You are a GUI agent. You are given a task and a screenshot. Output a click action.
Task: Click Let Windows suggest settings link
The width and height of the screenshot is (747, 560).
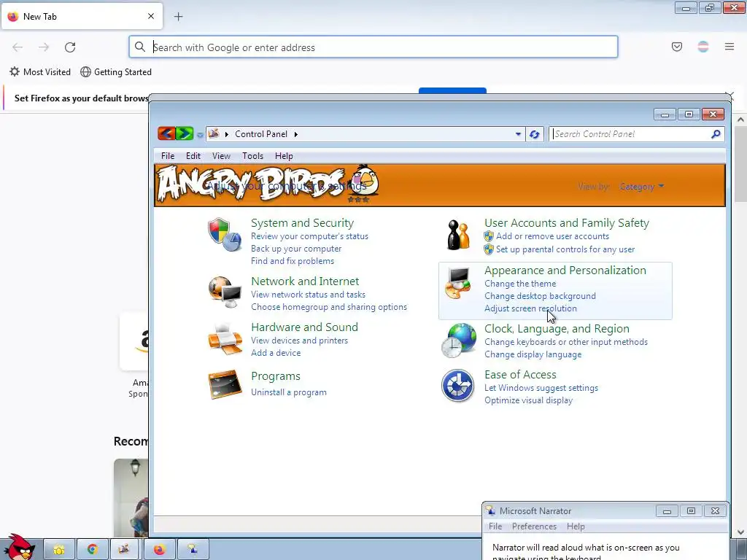point(541,388)
